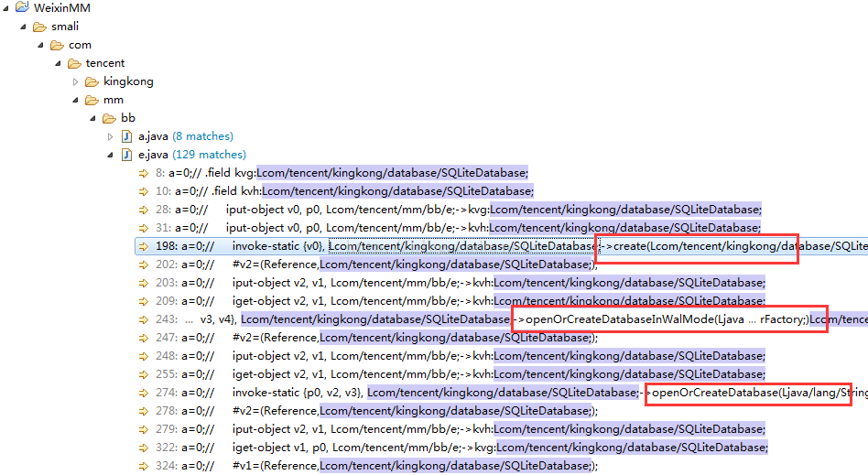Viewport: 868px width, 475px height.
Task: Collapse the mm folder arrow
Action: (x=75, y=100)
